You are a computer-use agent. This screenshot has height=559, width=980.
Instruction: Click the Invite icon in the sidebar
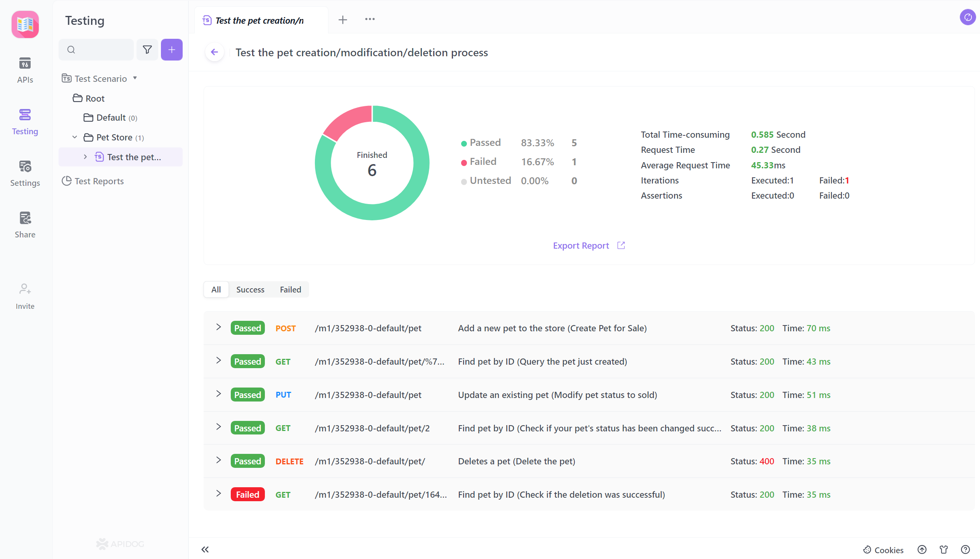click(x=25, y=295)
